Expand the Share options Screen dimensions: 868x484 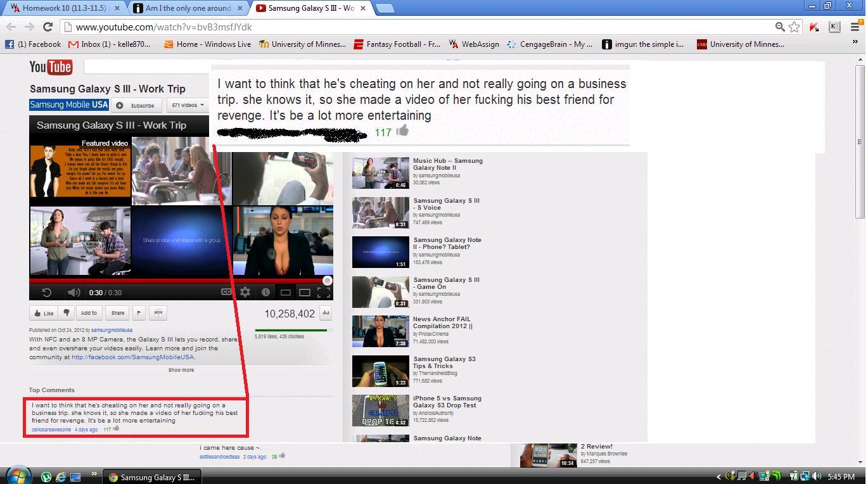118,313
